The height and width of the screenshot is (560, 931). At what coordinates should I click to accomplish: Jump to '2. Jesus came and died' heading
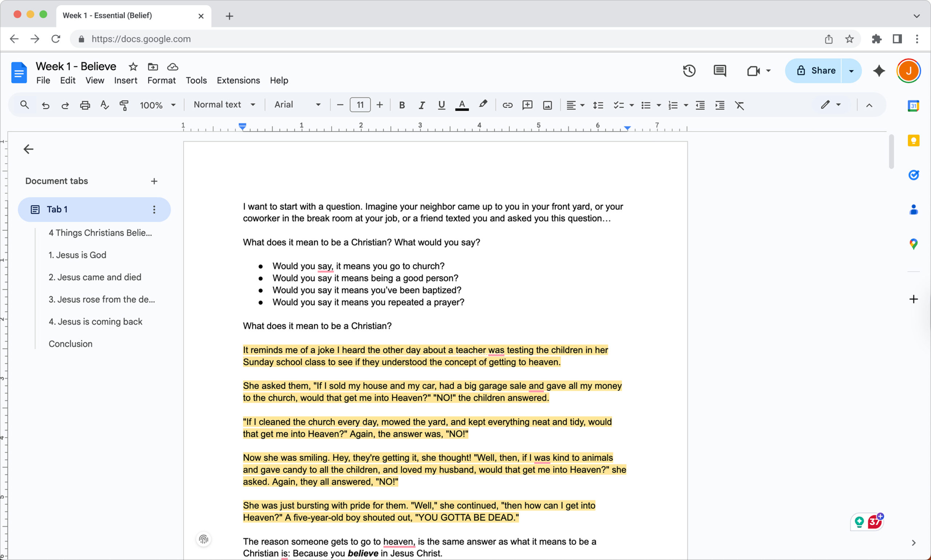(x=95, y=277)
